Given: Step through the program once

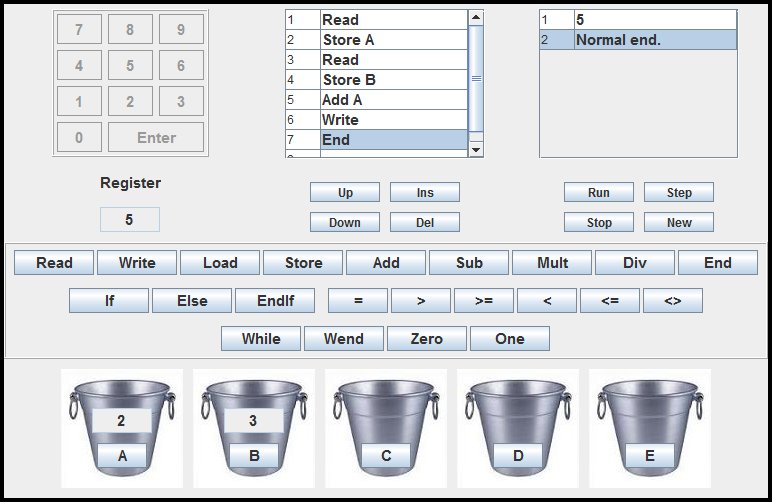Looking at the screenshot, I should coord(679,192).
